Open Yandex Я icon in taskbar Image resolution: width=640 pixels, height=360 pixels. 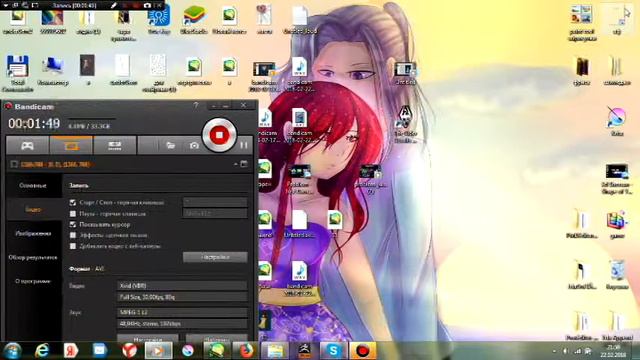click(x=71, y=351)
